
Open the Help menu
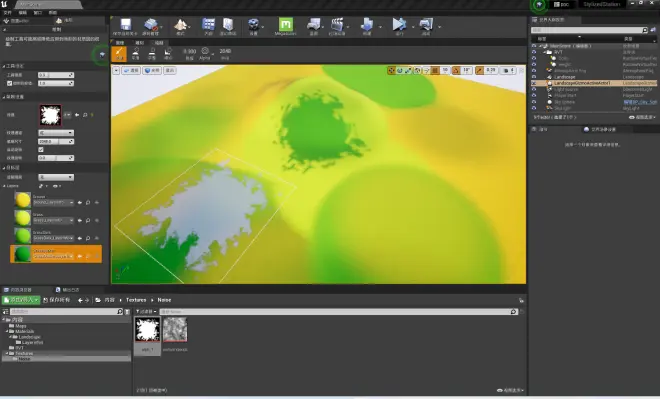click(53, 13)
